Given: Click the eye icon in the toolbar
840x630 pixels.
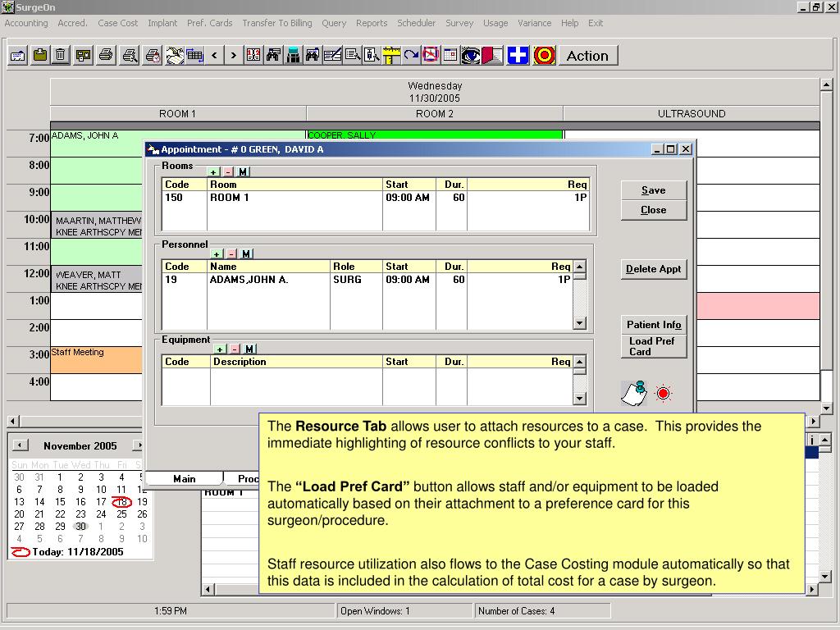Looking at the screenshot, I should click(470, 55).
